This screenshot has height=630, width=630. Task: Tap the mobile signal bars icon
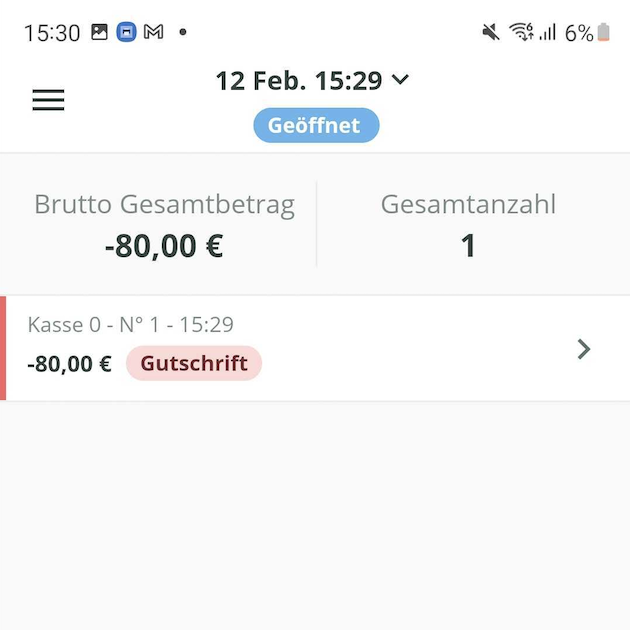(x=548, y=32)
